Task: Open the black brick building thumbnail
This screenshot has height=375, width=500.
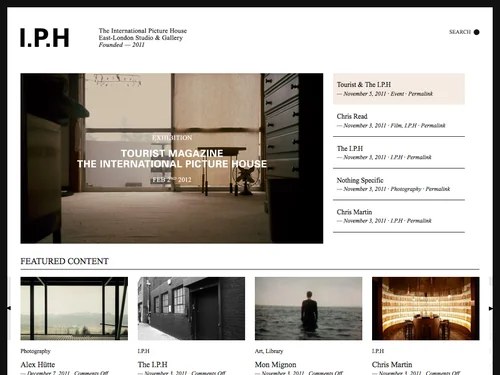Action: tap(191, 308)
